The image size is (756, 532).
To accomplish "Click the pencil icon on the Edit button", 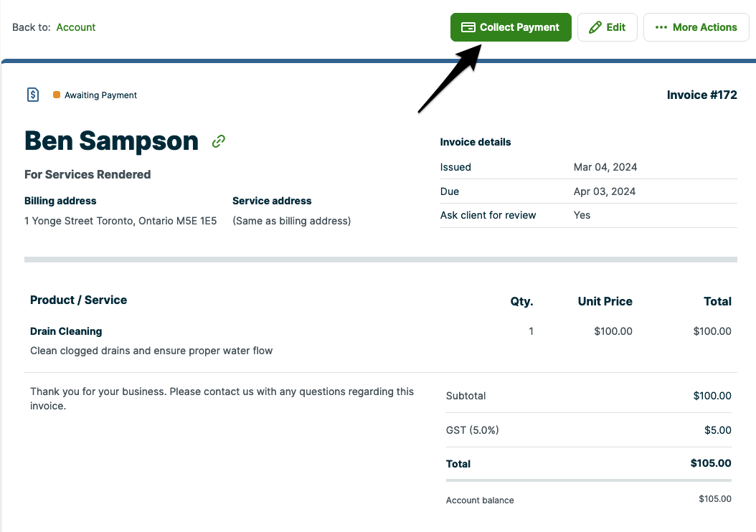I will [595, 27].
